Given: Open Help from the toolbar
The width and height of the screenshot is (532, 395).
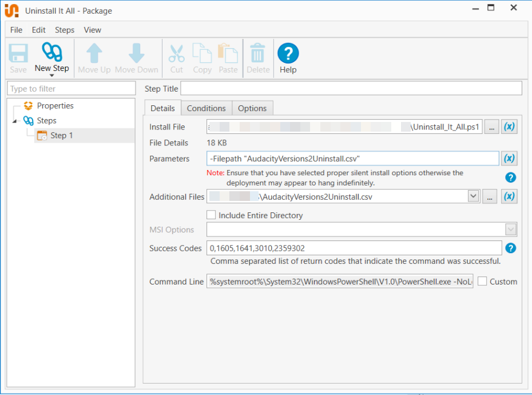Looking at the screenshot, I should 288,54.
